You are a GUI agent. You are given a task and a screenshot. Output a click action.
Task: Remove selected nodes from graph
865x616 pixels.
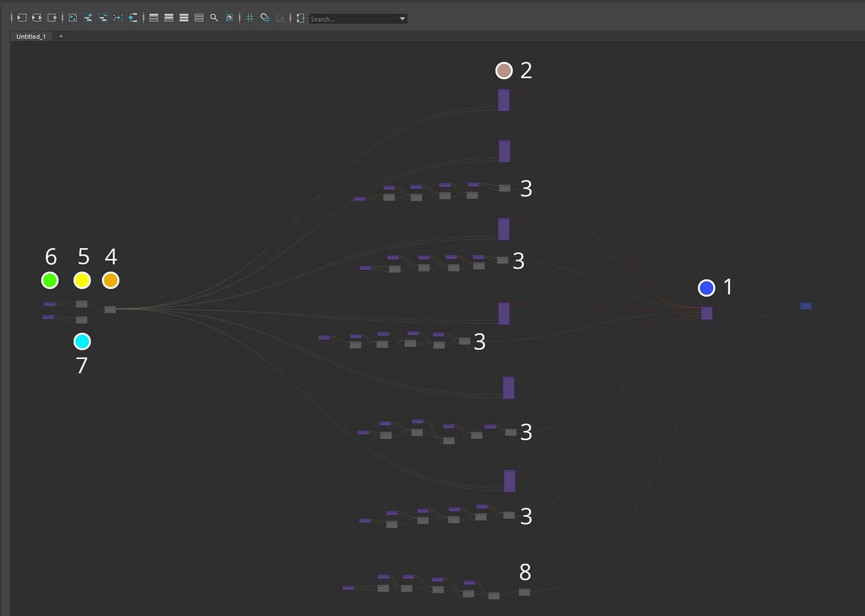[x=103, y=18]
